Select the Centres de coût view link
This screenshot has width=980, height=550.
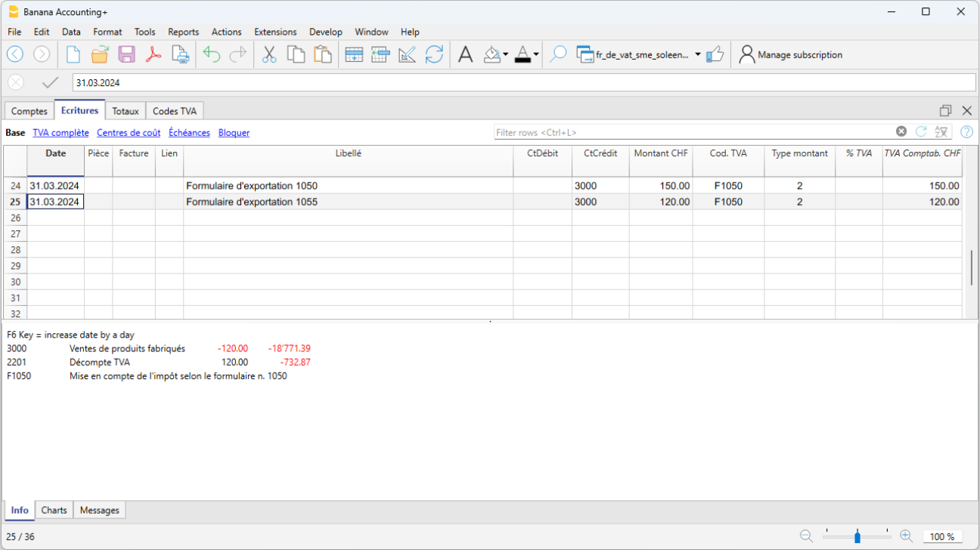(x=129, y=132)
